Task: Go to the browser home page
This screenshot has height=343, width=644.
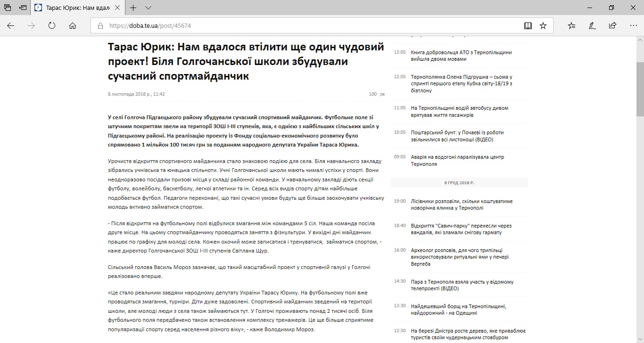Action: 72,25
